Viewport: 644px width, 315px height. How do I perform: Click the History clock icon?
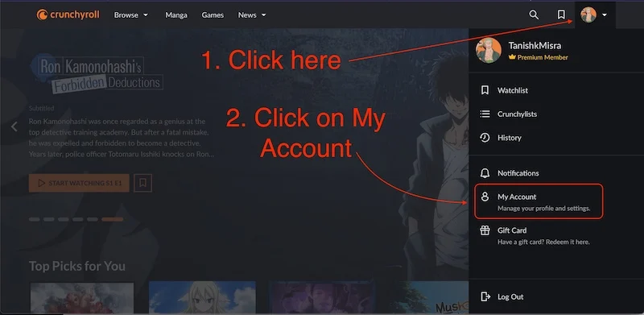pos(485,138)
